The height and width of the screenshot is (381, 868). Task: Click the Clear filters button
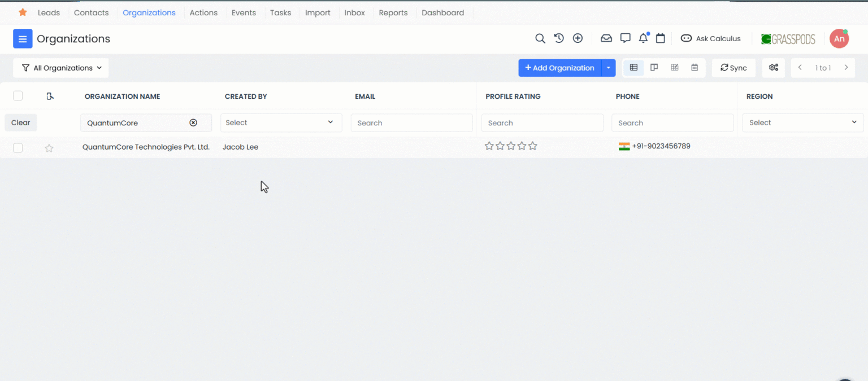(x=21, y=122)
